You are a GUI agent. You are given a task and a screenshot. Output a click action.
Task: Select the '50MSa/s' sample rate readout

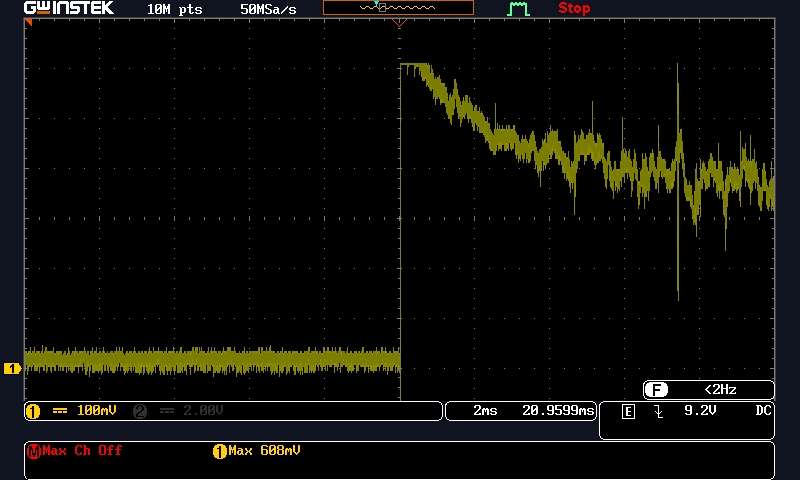coord(268,9)
